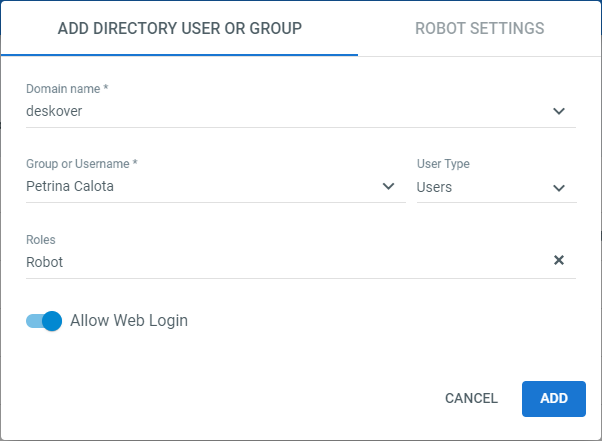Click the light-blue track of the web login switch
Viewport: 602px width, 441px height.
click(x=33, y=321)
